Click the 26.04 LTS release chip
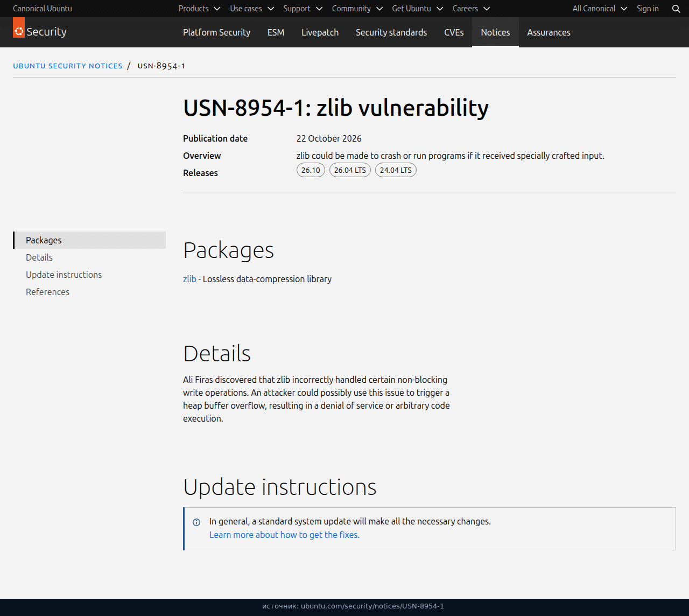Viewport: 689px width, 616px height. click(x=350, y=170)
